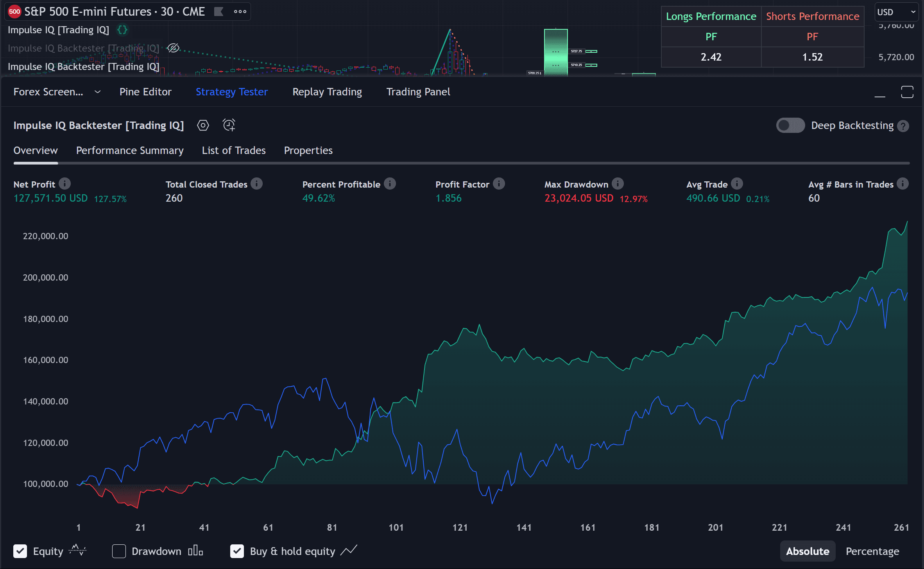
Task: Open the List of Trades tab
Action: coord(234,150)
